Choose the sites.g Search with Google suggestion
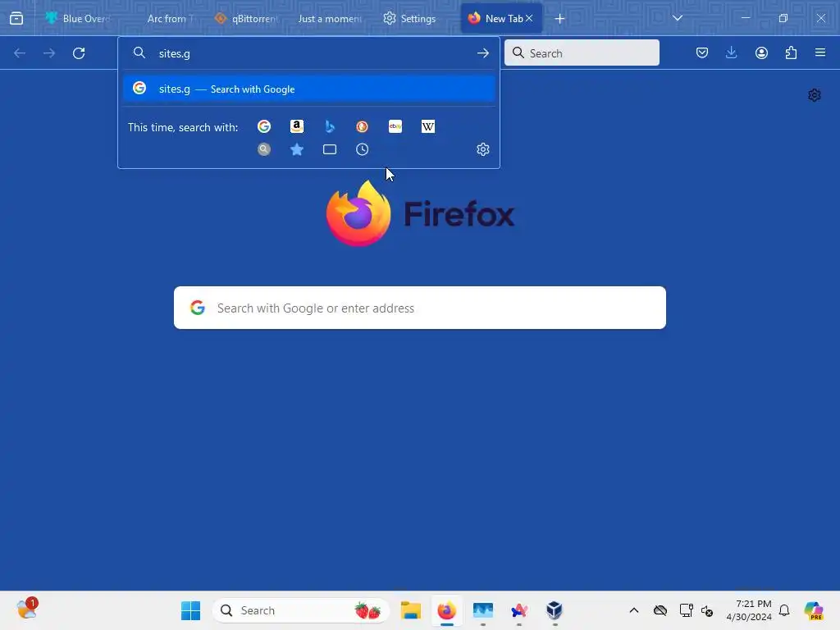The height and width of the screenshot is (630, 840). tap(308, 89)
